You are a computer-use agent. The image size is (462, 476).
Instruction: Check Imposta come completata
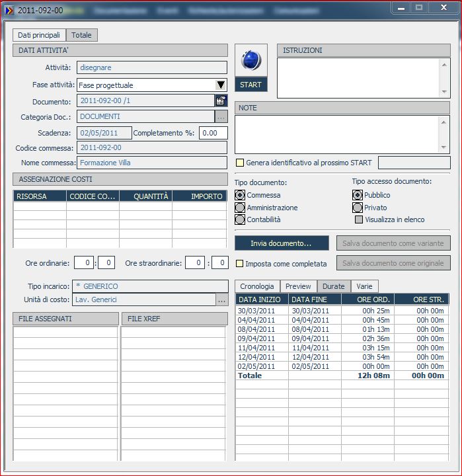(239, 264)
